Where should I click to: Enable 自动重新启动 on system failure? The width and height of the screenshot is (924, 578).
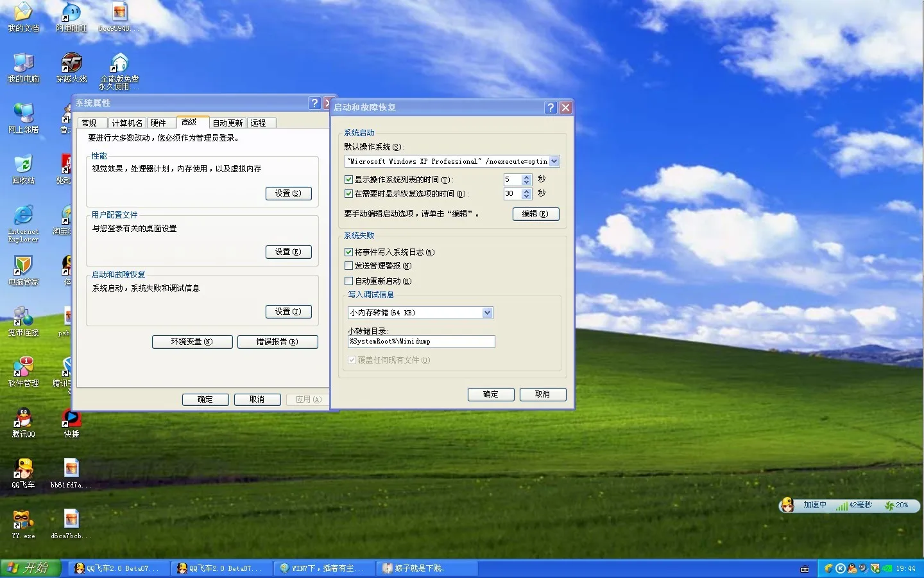point(348,281)
